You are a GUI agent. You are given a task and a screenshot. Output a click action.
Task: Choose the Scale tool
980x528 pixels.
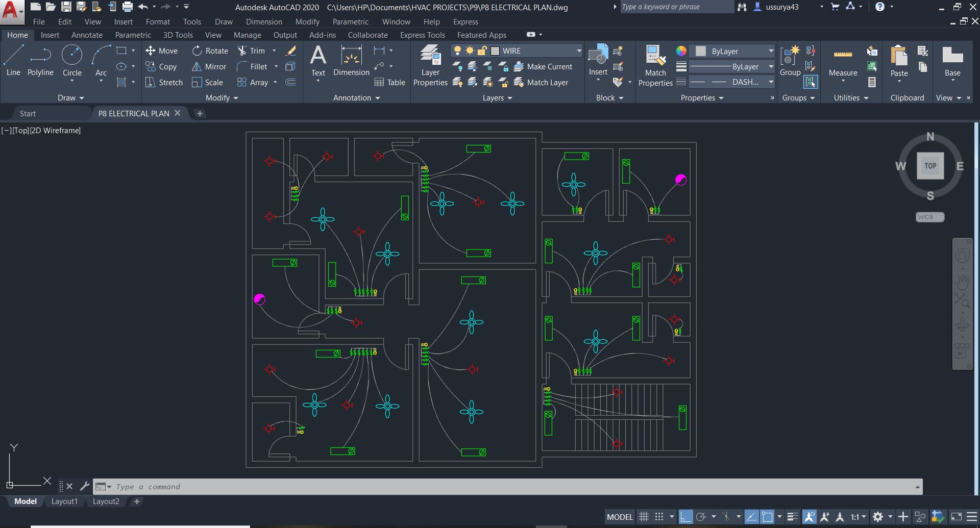[x=208, y=83]
